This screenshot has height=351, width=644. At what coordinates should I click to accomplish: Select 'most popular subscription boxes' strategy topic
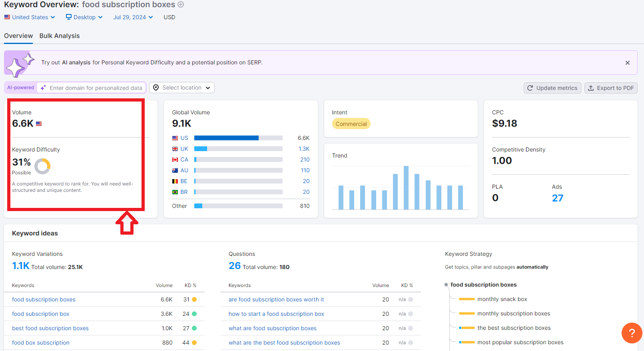click(520, 342)
